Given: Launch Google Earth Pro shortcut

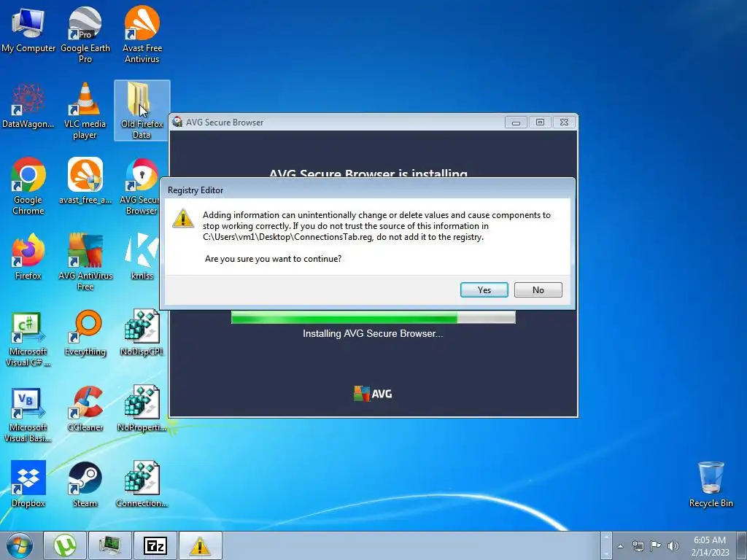Looking at the screenshot, I should click(85, 34).
